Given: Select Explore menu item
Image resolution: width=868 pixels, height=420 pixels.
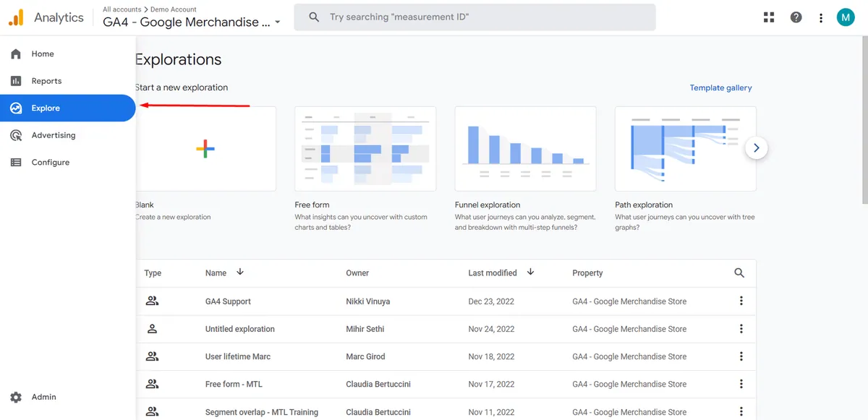Looking at the screenshot, I should tap(68, 108).
